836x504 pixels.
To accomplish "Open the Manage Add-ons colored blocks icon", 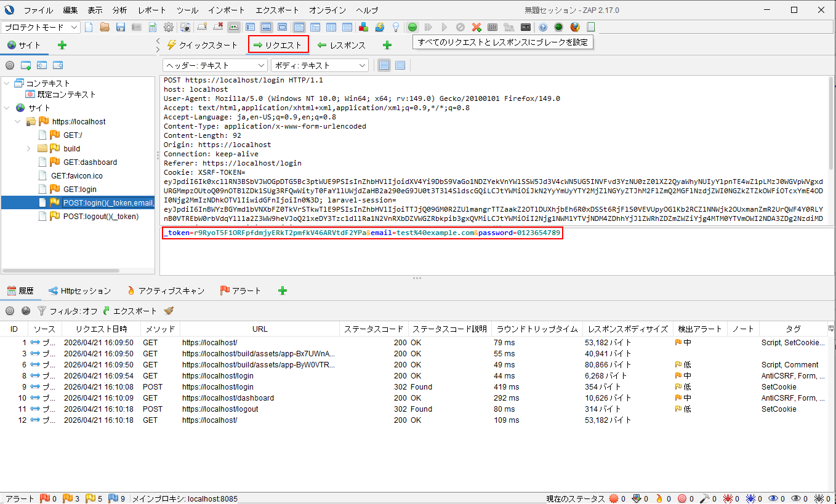I will coord(364,27).
